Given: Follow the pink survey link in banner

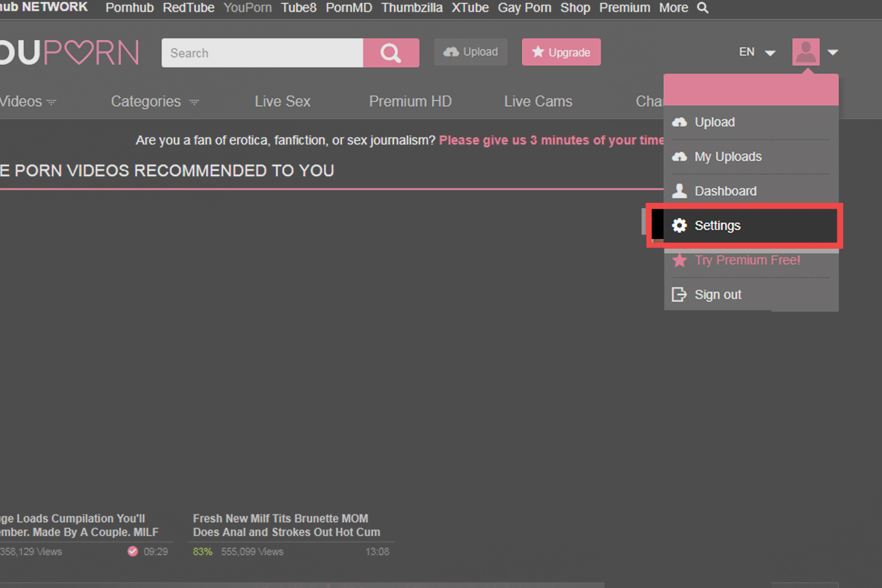Looking at the screenshot, I should point(551,141).
